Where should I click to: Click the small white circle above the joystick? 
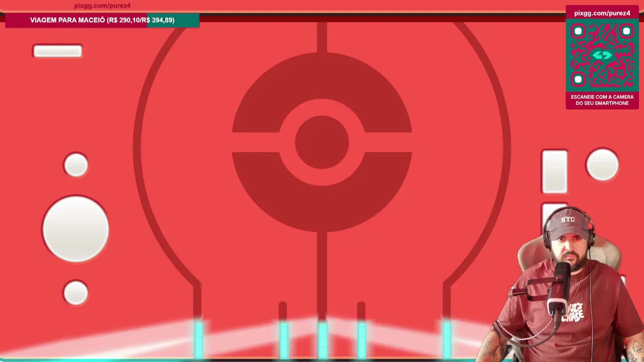pyautogui.click(x=76, y=165)
